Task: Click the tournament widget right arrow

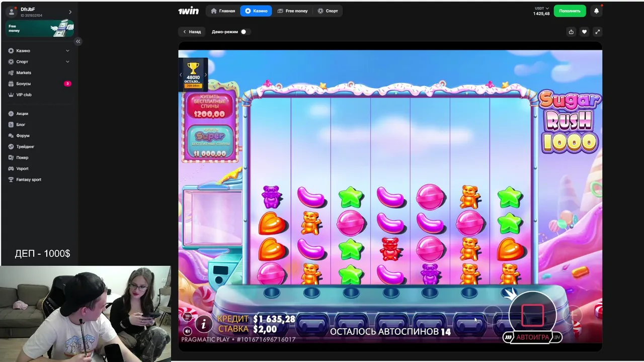Action: pyautogui.click(x=205, y=75)
